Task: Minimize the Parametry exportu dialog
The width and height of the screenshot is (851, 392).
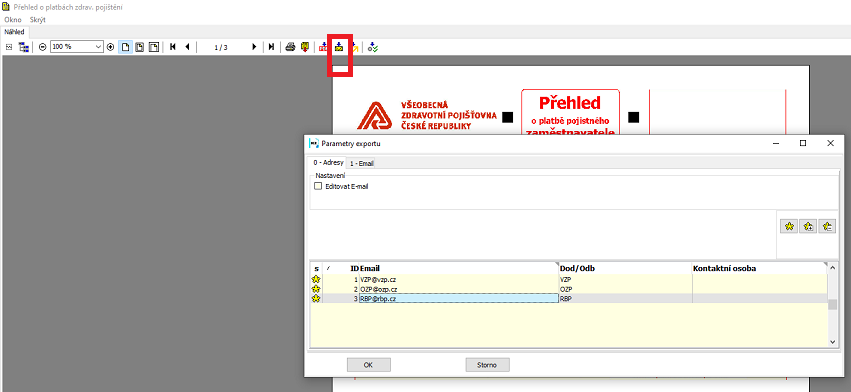Action: 777,143
